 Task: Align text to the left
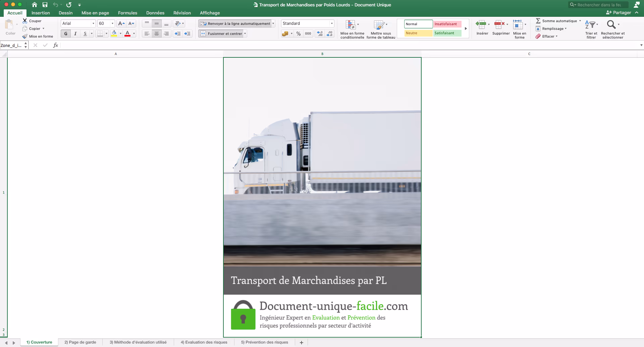coord(147,34)
